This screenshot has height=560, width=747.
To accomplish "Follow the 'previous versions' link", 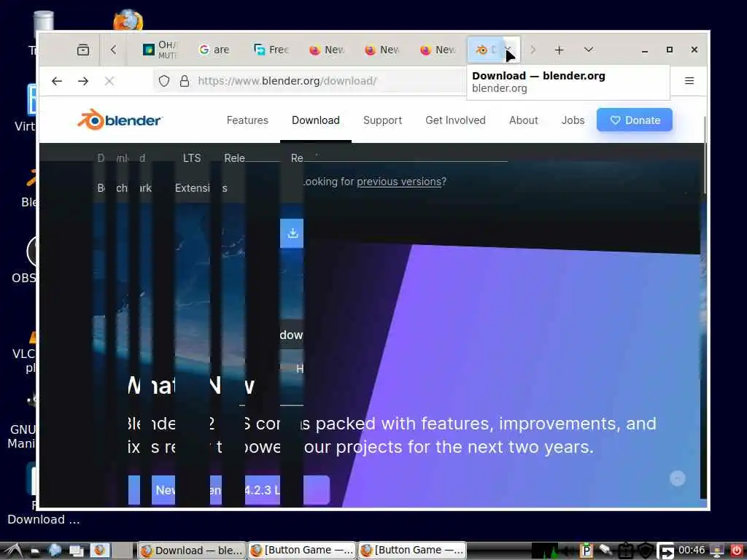I will [399, 182].
